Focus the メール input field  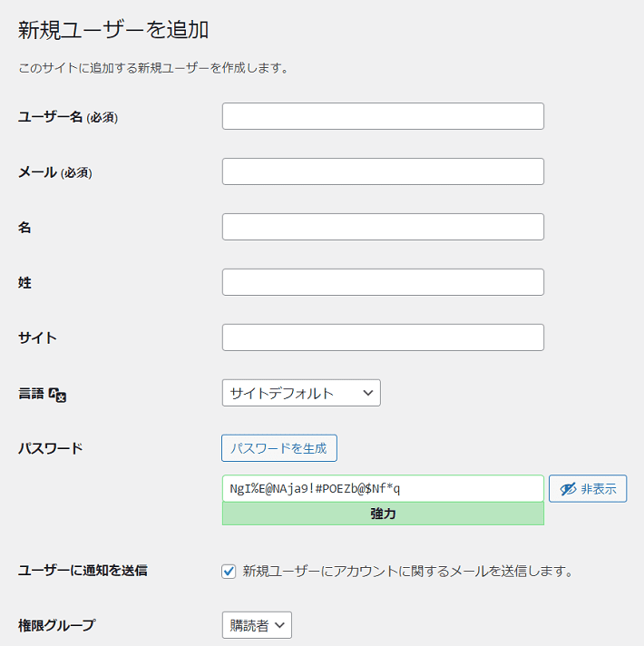pos(383,171)
